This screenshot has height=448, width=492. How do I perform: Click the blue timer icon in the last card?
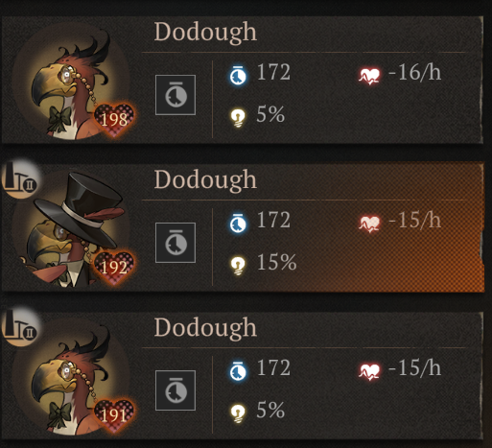(x=238, y=370)
